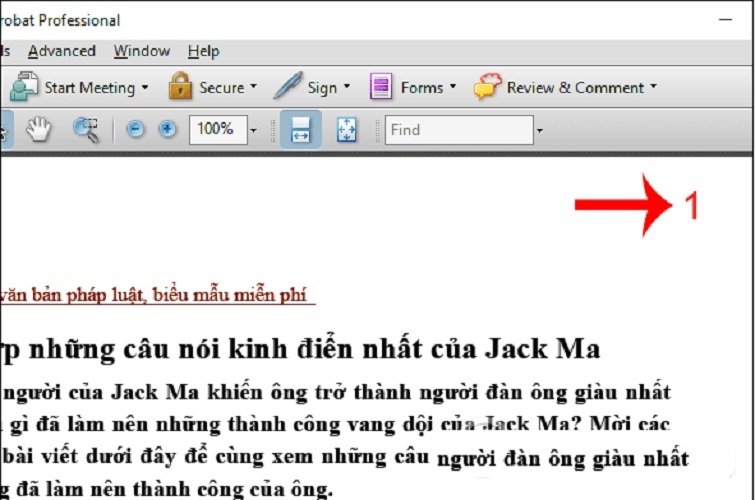Viewport: 755px width, 500px height.
Task: Click the red underlined document link
Action: click(156, 295)
